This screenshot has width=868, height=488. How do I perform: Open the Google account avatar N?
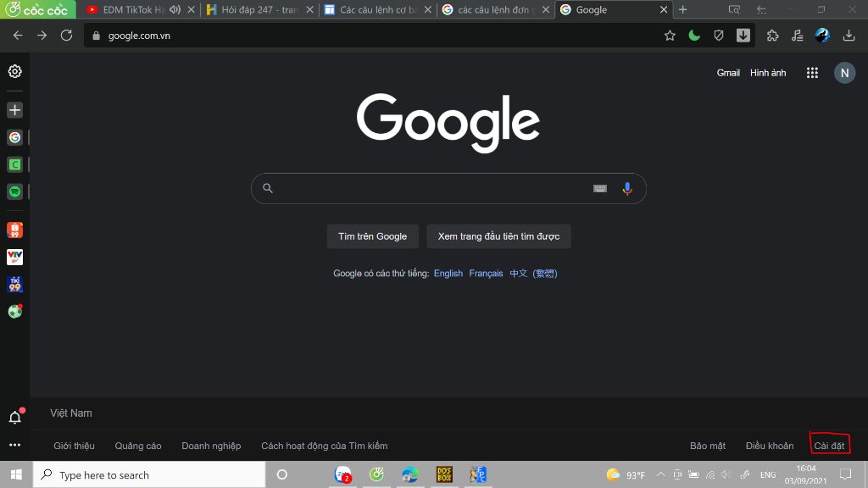845,73
